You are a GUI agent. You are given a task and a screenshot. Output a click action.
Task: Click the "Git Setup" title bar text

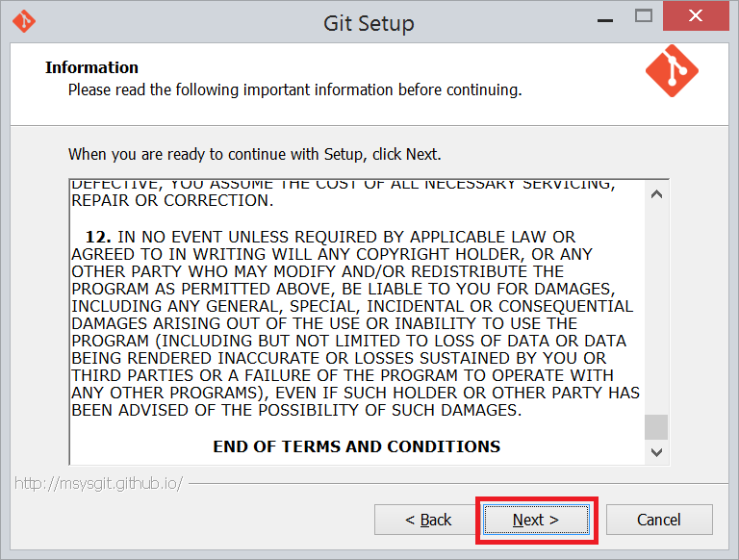(369, 22)
